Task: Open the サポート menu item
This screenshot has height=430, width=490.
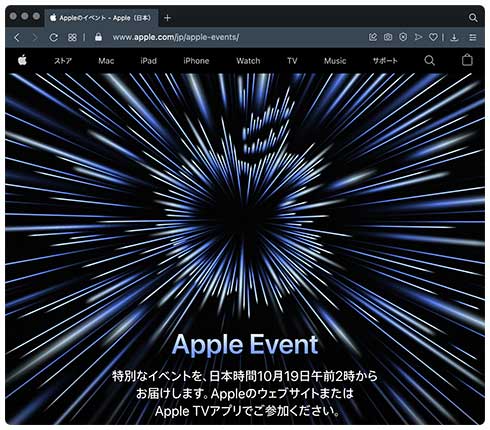Action: pyautogui.click(x=385, y=61)
